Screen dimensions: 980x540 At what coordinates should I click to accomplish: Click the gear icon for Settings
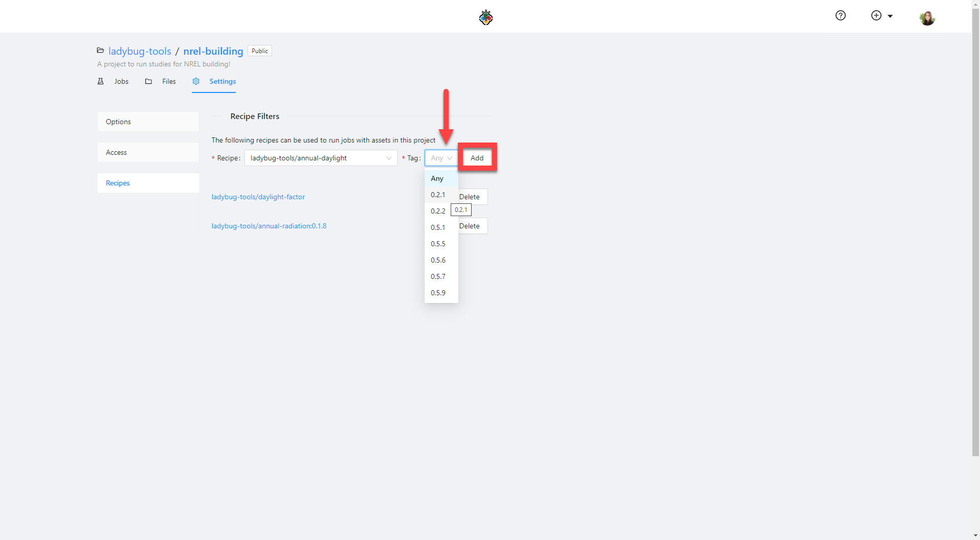coord(196,82)
